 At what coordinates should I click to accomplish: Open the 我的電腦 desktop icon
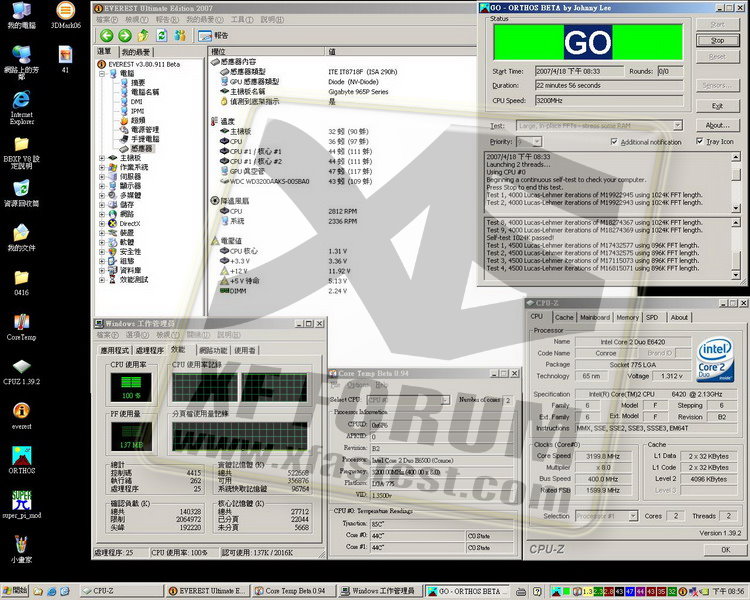(22, 16)
